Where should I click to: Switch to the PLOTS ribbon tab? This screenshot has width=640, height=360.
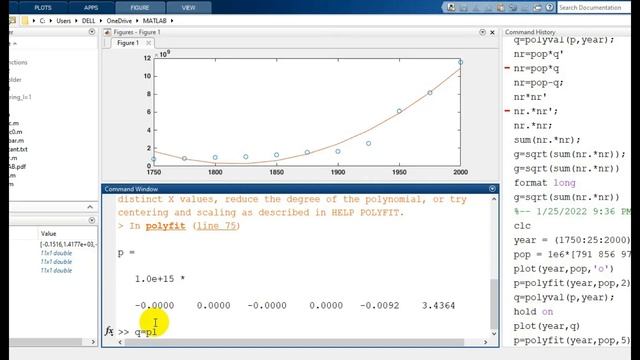43,8
